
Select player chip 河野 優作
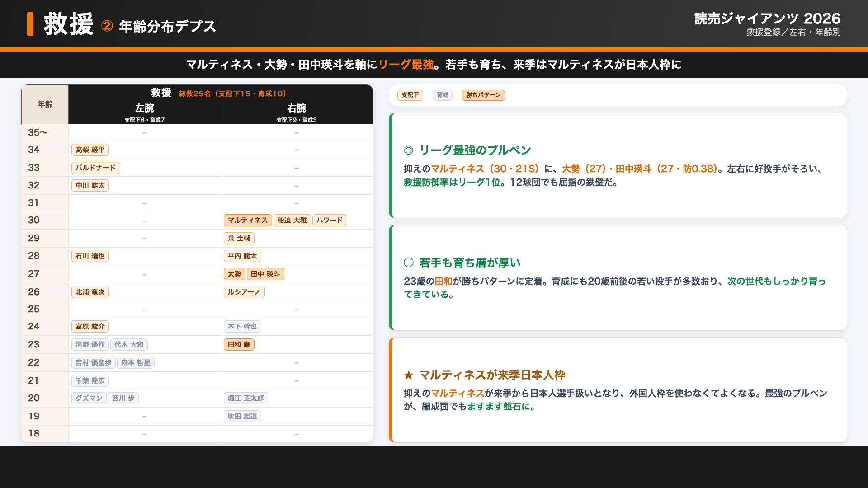(90, 344)
